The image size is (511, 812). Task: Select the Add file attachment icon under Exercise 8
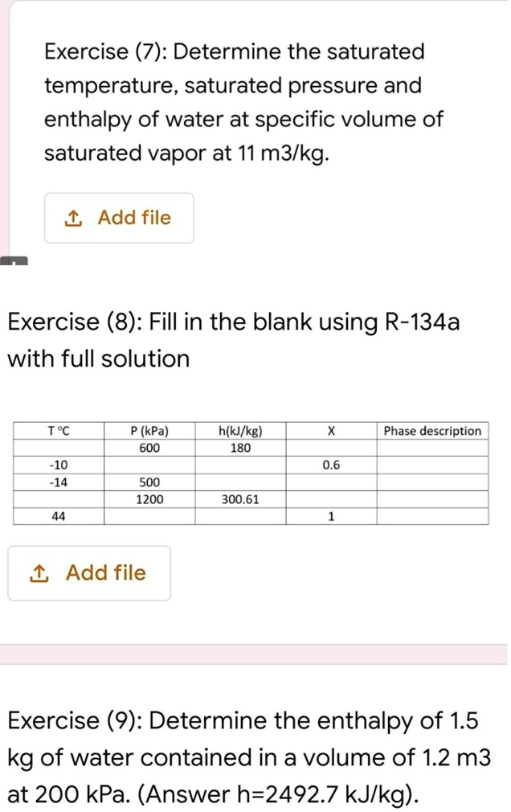coord(39,572)
